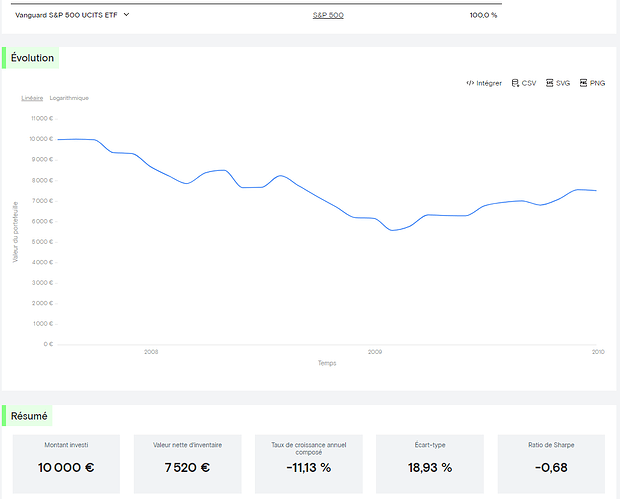Click the CSV export label
Screen dimensions: 620x499
[529, 83]
